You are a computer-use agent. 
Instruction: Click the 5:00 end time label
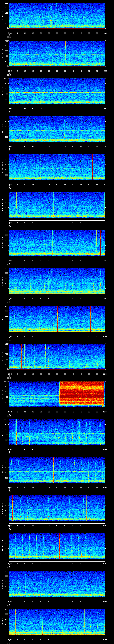click(x=105, y=147)
